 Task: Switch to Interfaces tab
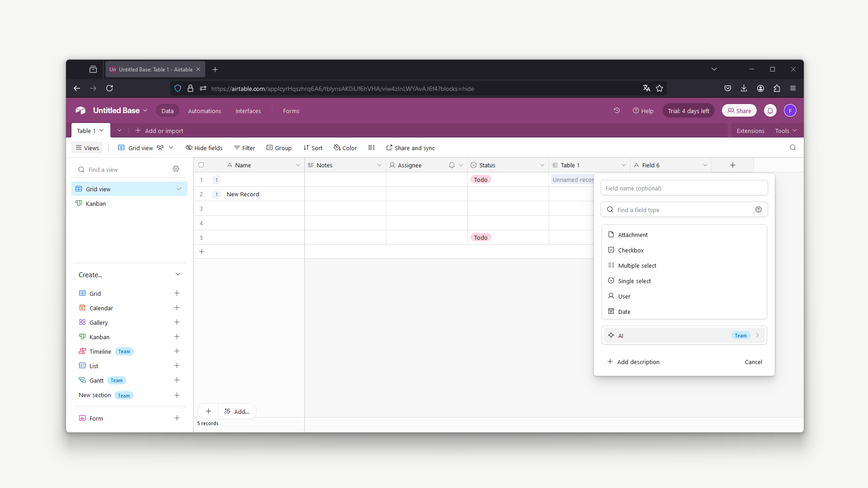click(x=248, y=111)
